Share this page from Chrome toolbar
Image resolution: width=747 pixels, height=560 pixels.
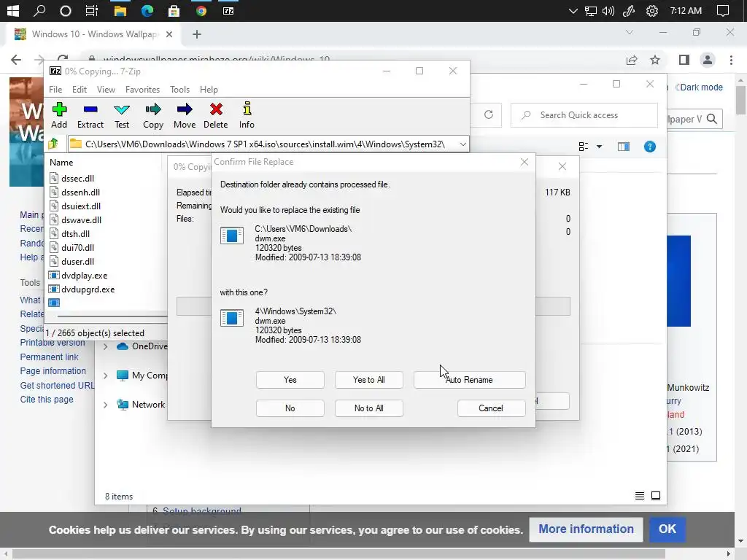point(632,60)
